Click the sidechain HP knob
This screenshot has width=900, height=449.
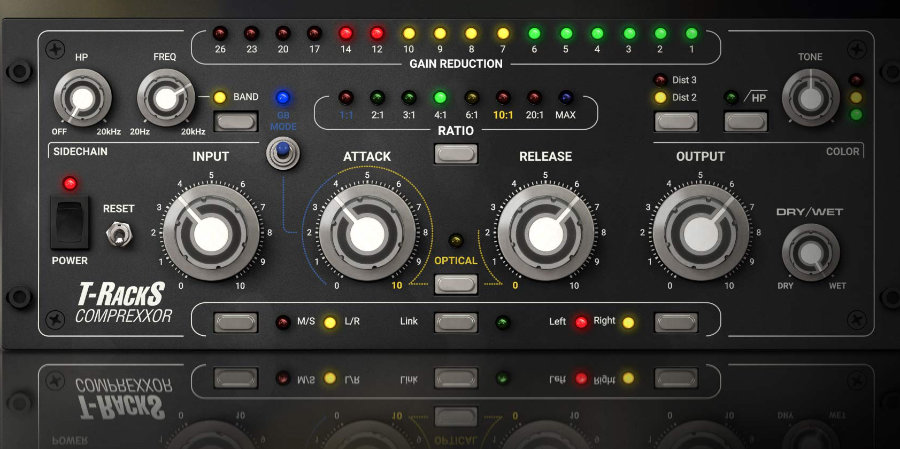coord(83,98)
